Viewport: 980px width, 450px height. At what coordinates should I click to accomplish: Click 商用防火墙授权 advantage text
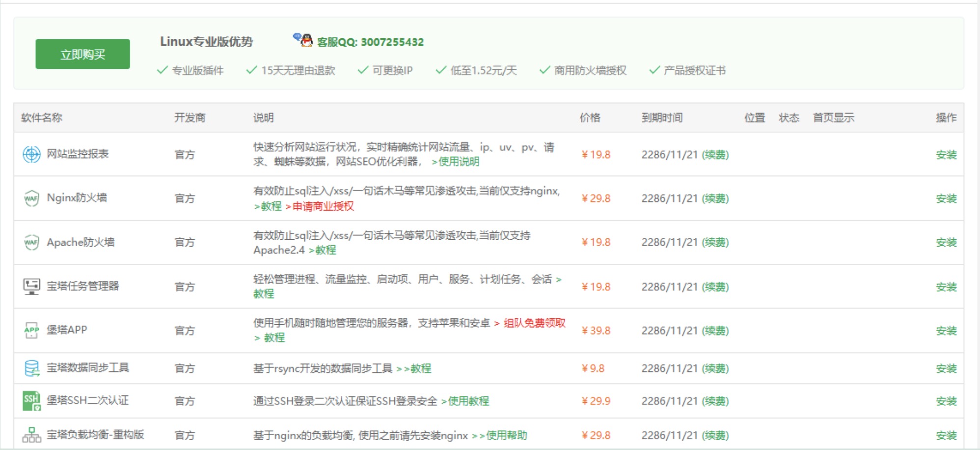tap(590, 70)
